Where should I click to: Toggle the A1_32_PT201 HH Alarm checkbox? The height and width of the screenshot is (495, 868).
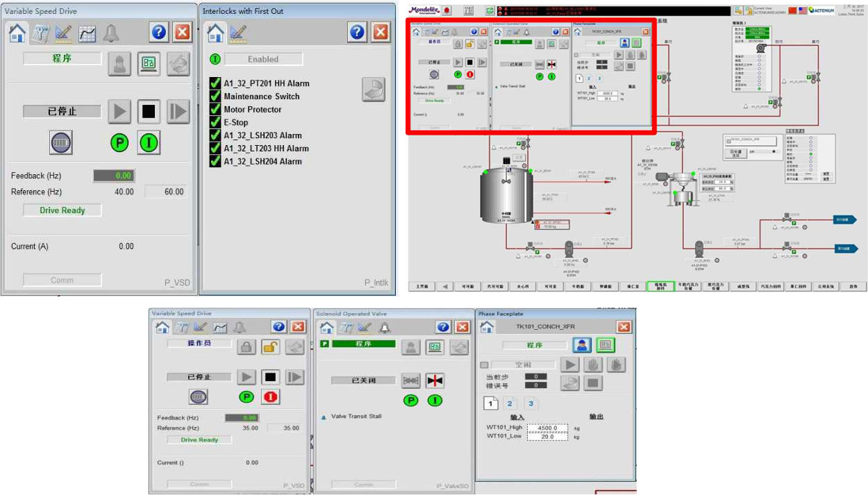[x=215, y=83]
